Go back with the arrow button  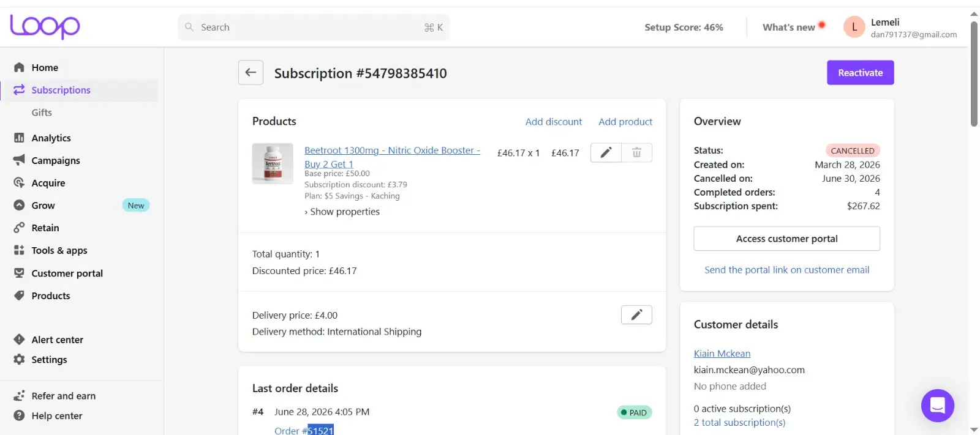[x=251, y=72]
